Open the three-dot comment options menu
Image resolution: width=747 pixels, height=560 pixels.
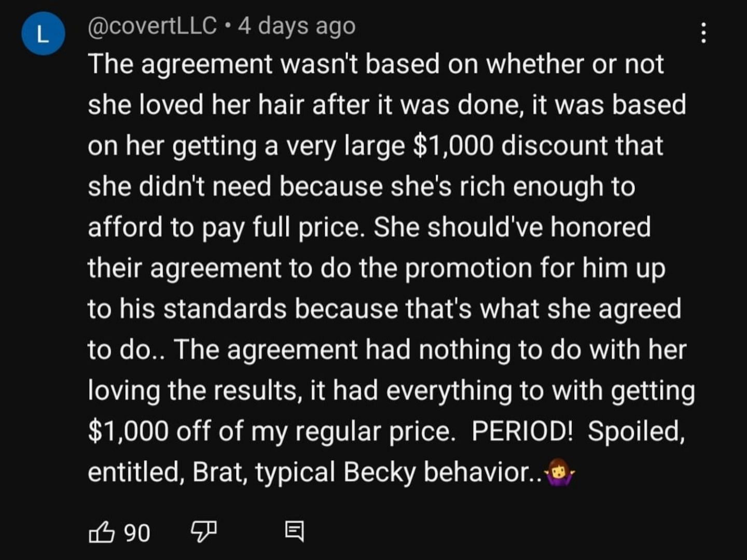(703, 33)
